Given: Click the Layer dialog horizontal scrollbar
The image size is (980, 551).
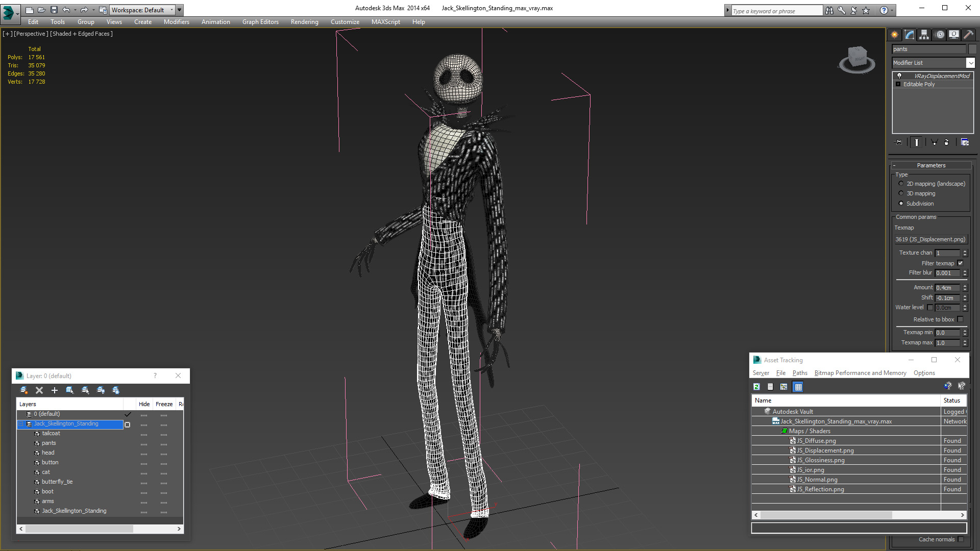Looking at the screenshot, I should (x=100, y=529).
